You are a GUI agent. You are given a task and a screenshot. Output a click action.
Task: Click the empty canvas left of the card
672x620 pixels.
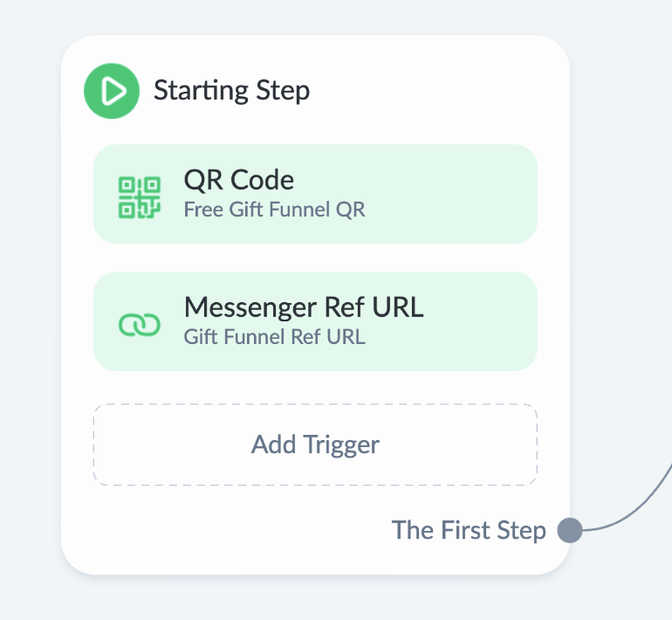click(x=31, y=306)
